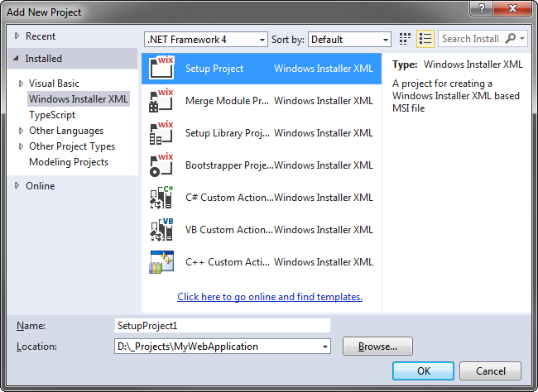Select the Setup Project wix icon
538x392 pixels.
[x=161, y=68]
